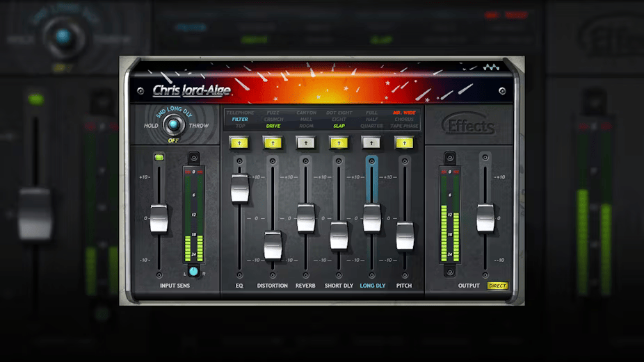Click the PITCH label under its fader
This screenshot has width=644, height=362.
pyautogui.click(x=404, y=286)
